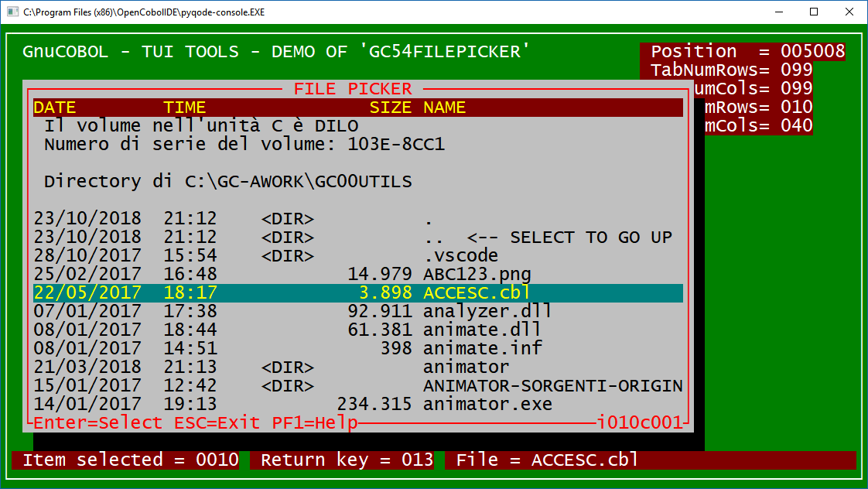Open the .vscode directory
Screen dimensions: 868x489
456,255
